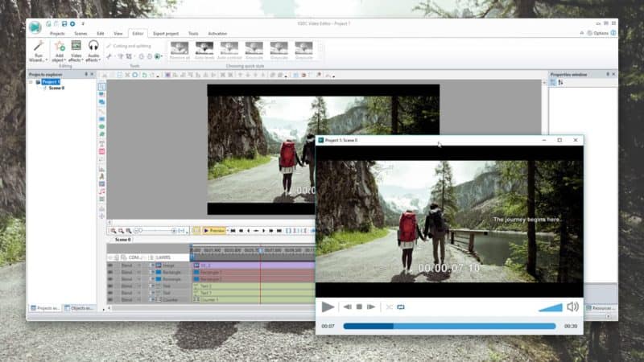Screen dimensions: 644x362
Task: Open the Projects ribbon tab
Action: click(57, 33)
